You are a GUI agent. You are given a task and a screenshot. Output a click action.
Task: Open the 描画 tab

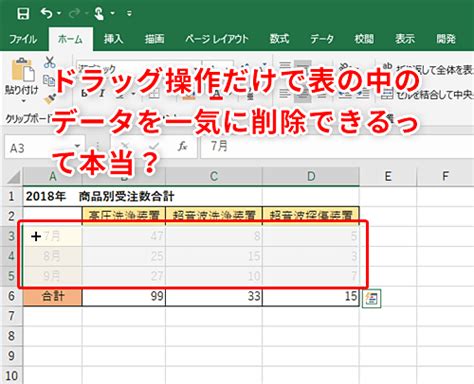coord(154,39)
